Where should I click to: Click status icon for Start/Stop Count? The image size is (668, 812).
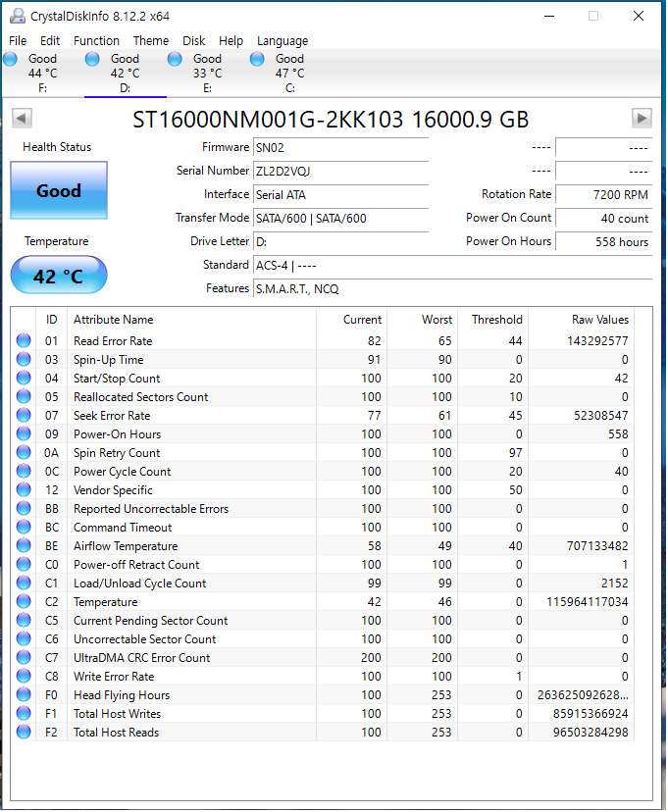coord(24,378)
